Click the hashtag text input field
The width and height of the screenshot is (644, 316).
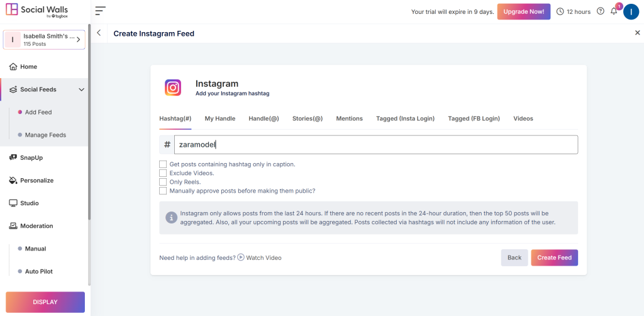pyautogui.click(x=375, y=145)
